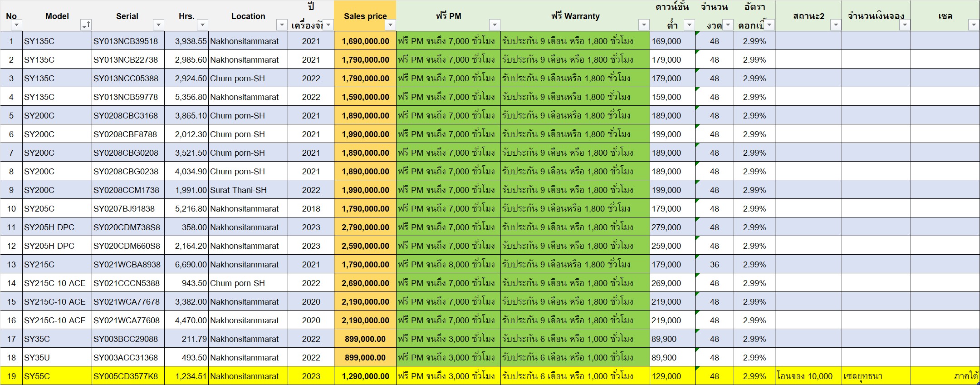Select serial cell SY021WCA77678
980x385 pixels.
point(128,301)
